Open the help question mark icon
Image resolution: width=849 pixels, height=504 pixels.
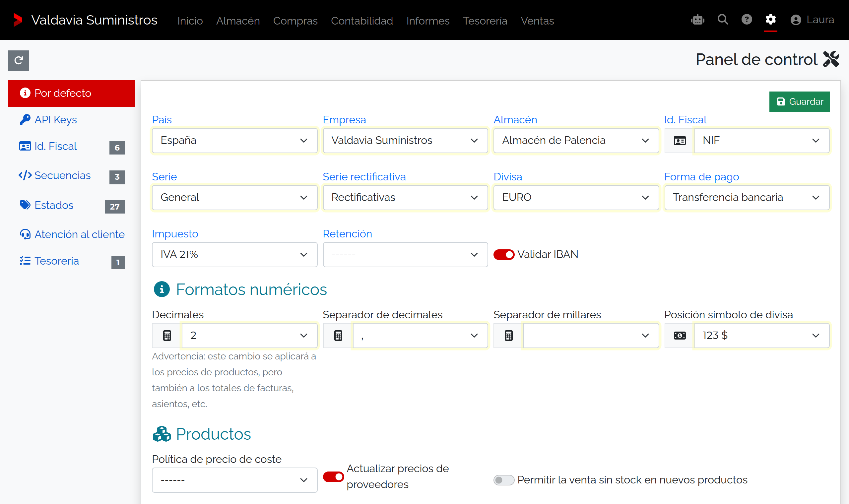click(747, 20)
